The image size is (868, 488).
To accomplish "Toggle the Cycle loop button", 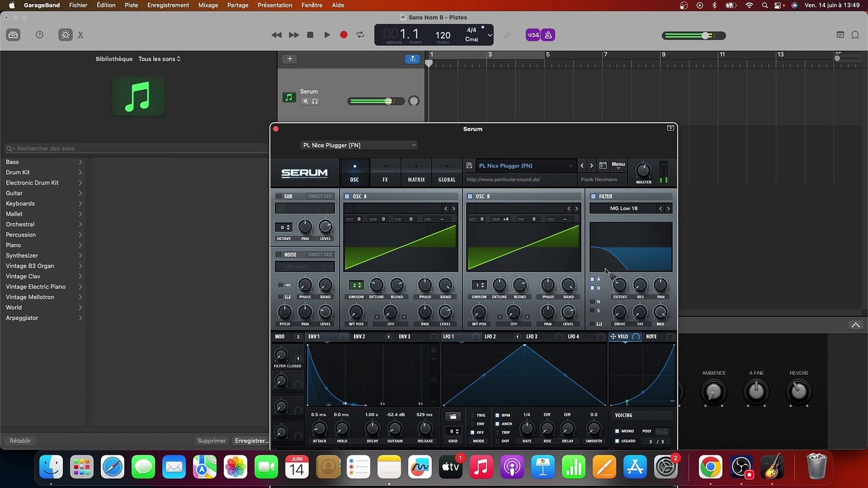I will point(360,35).
